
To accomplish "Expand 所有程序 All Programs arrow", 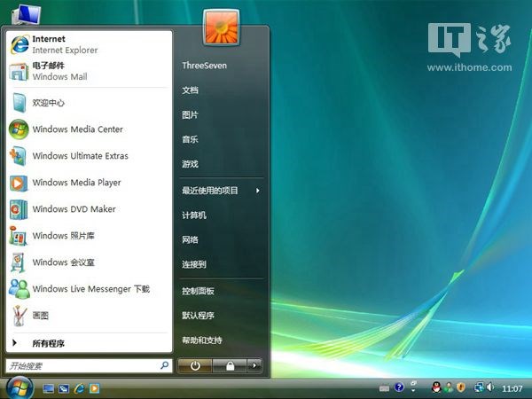I will (14, 343).
